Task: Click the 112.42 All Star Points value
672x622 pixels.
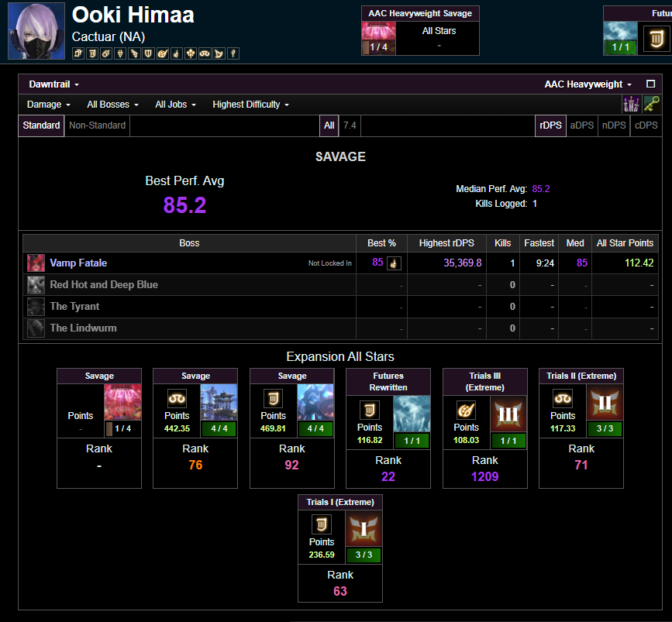Action: point(639,263)
